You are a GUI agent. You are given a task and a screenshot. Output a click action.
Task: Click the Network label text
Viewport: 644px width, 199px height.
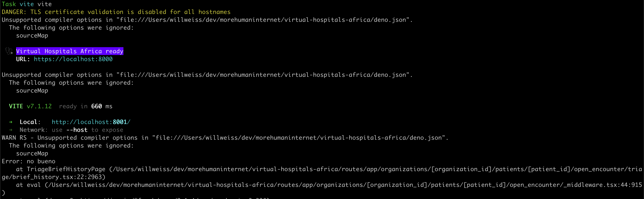[32, 130]
